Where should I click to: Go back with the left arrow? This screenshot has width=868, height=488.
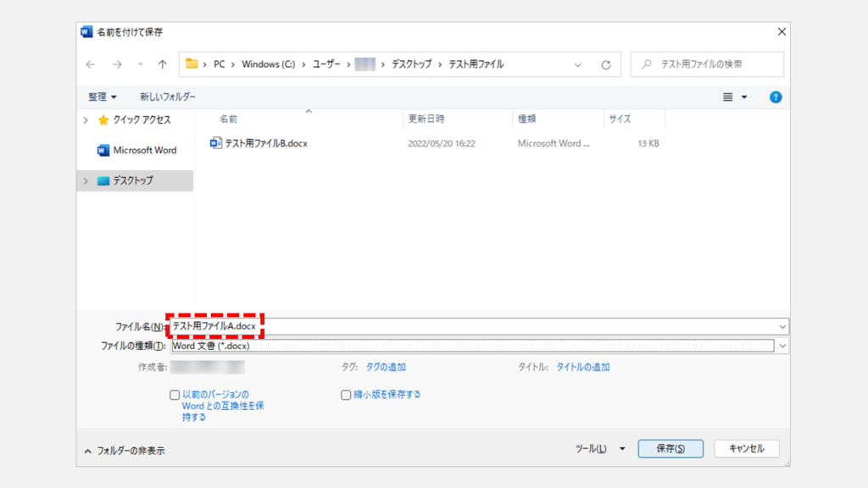click(x=91, y=64)
